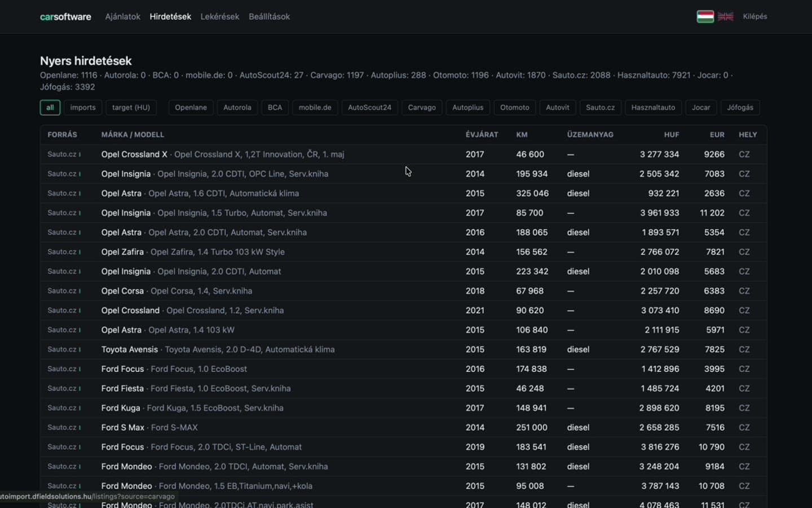Click the HUF price 1 893 571
Viewport: 812px width, 508px height.
point(660,232)
